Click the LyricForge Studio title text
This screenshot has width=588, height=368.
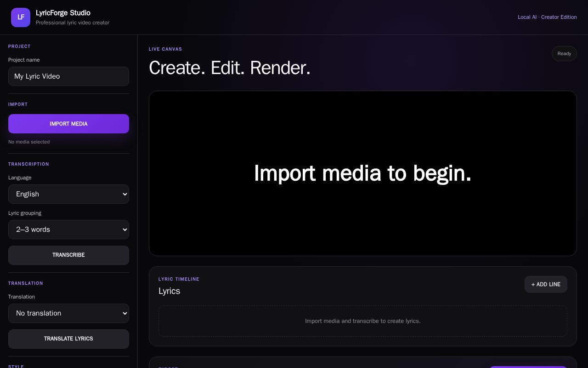(63, 13)
